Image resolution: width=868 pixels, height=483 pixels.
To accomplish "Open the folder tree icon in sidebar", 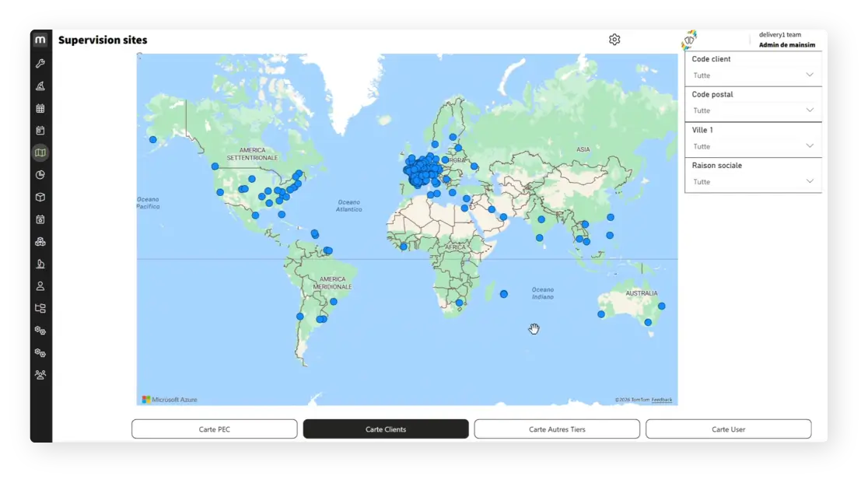I will pyautogui.click(x=40, y=308).
